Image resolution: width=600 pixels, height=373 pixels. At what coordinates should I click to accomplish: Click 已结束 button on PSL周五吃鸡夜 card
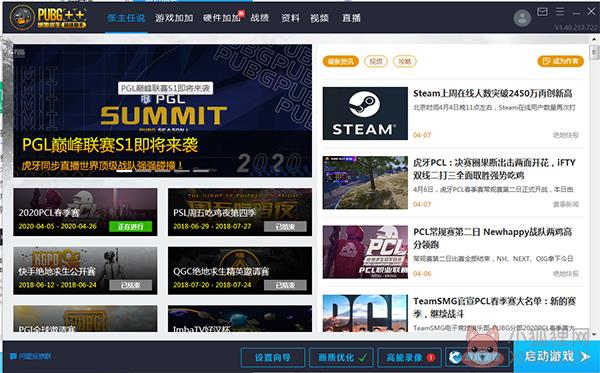coord(285,226)
